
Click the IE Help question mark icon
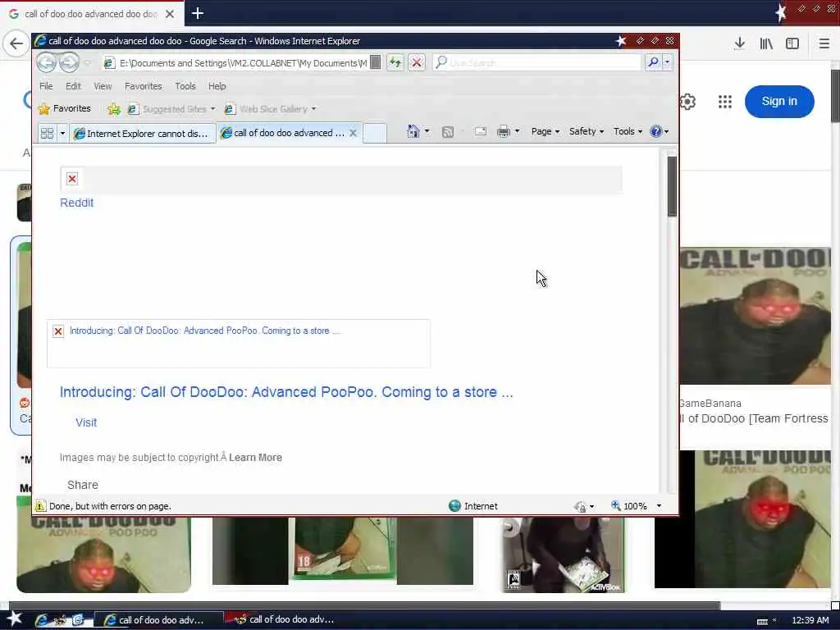coord(655,131)
